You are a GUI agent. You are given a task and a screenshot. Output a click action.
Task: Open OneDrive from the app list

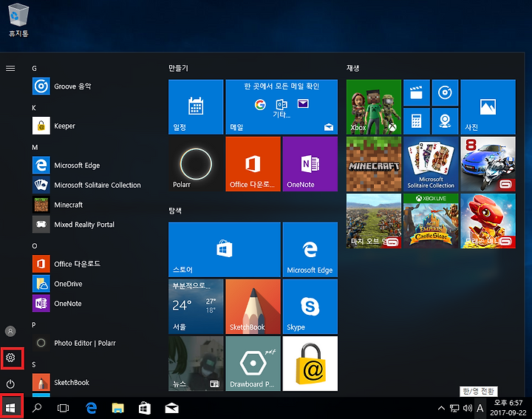tap(92, 284)
